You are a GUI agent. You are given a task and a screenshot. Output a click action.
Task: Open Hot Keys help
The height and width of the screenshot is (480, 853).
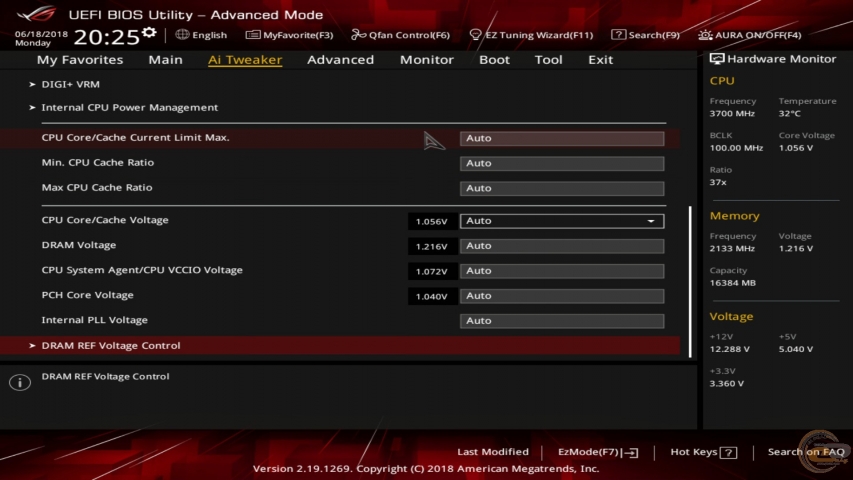pos(703,452)
